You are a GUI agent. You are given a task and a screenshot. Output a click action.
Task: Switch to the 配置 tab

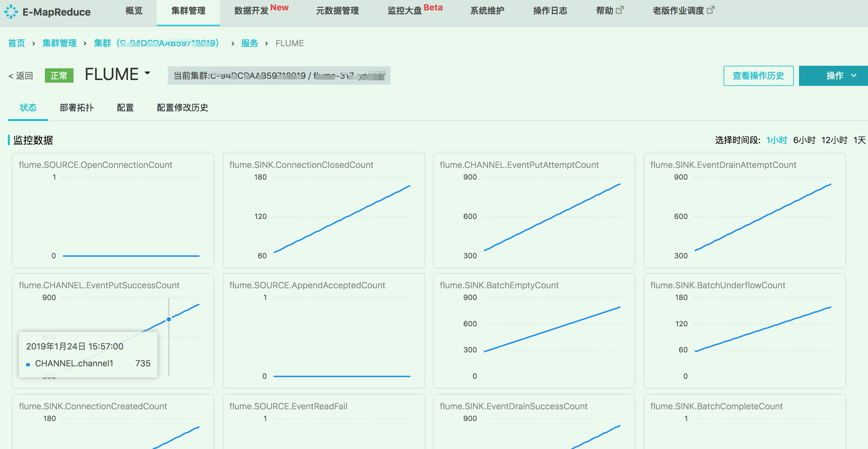[x=125, y=107]
